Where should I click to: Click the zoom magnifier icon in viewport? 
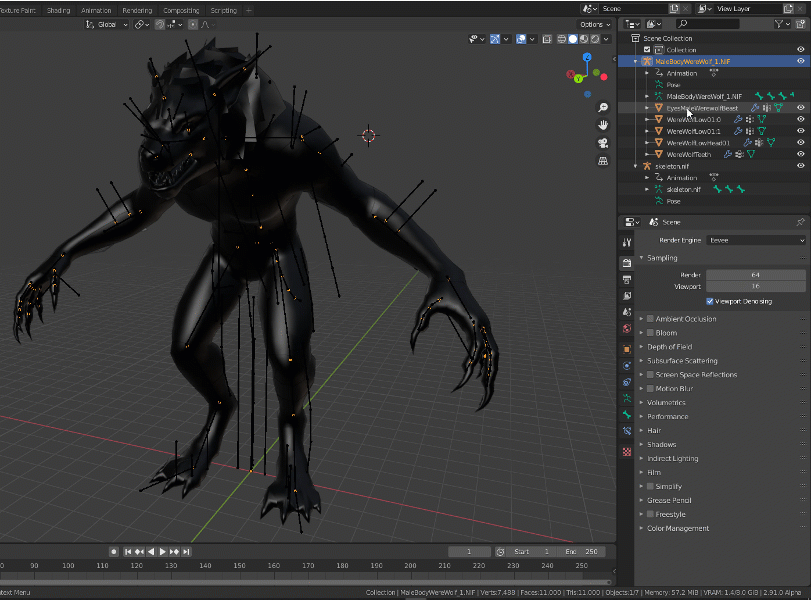click(603, 107)
